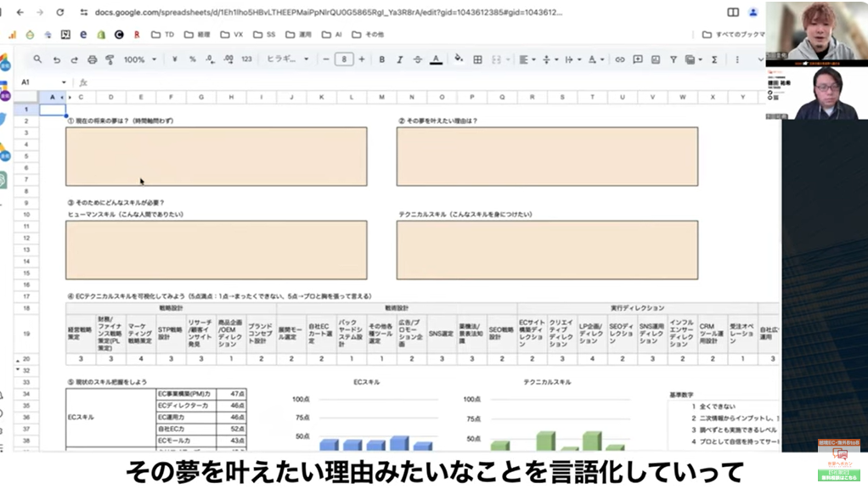868x489 pixels.
Task: Decrease font size with minus button
Action: point(326,59)
